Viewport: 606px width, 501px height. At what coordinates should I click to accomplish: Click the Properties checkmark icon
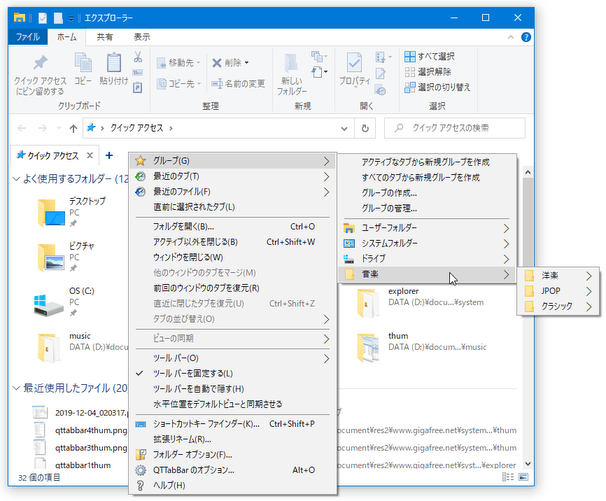point(354,62)
